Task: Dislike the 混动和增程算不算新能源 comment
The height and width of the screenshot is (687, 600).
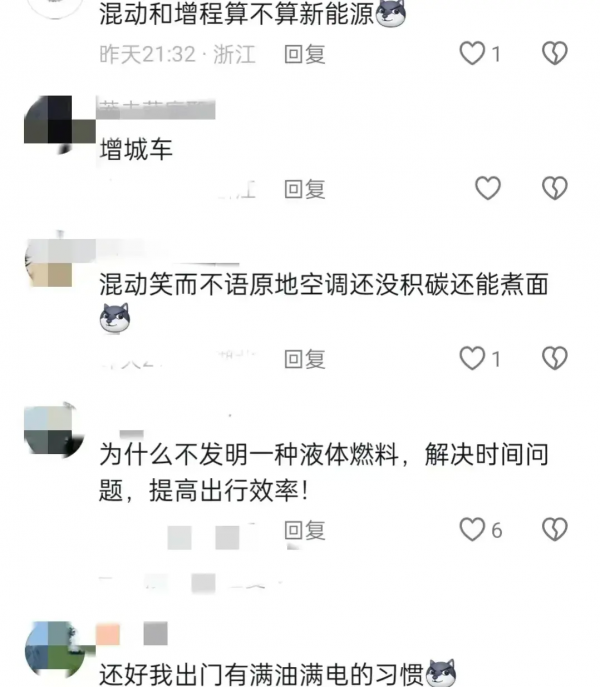Action: (555, 53)
